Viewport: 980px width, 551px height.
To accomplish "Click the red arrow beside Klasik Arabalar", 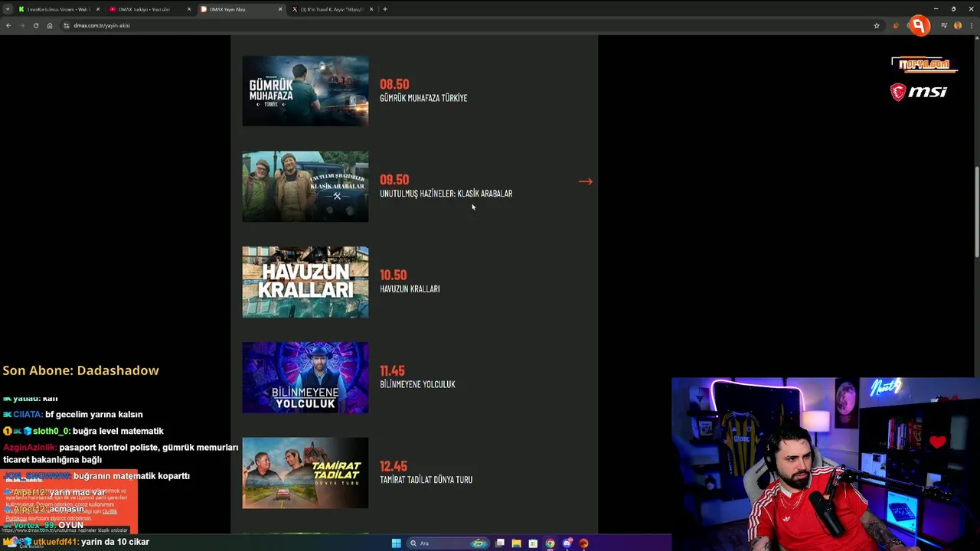I will point(586,181).
